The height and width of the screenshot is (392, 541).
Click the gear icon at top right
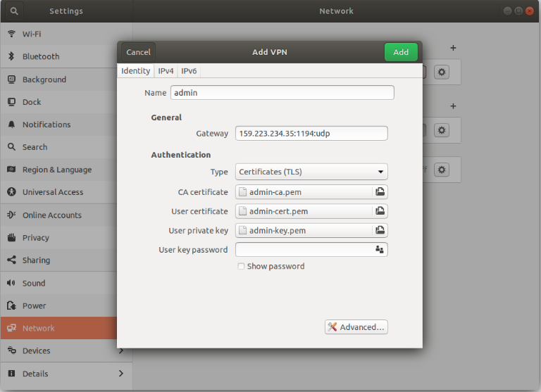(x=442, y=72)
